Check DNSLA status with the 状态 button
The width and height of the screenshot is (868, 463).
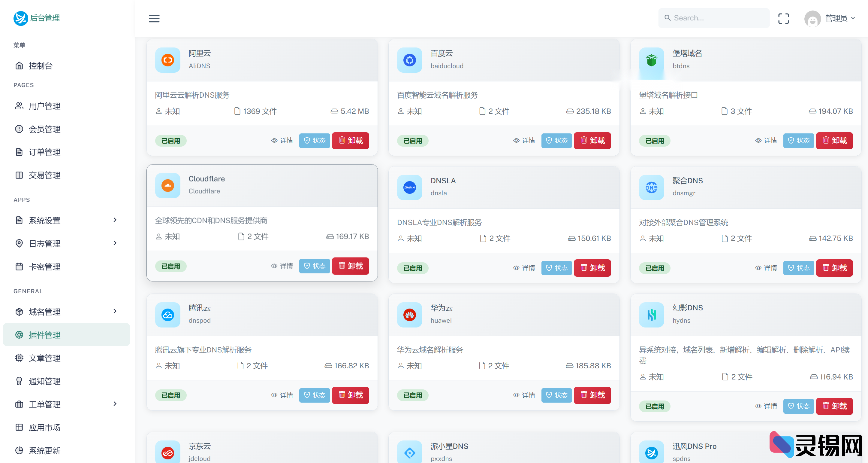pyautogui.click(x=556, y=268)
